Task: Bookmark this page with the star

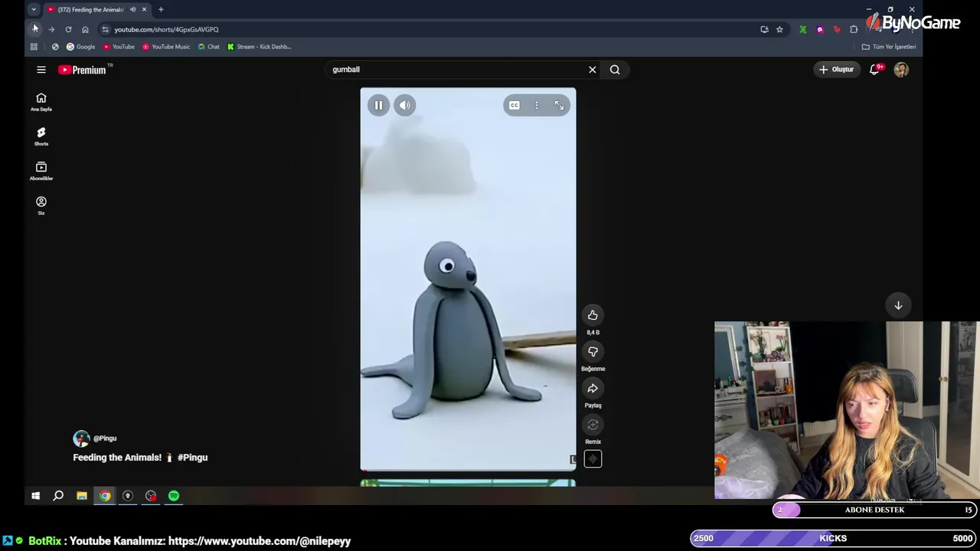Action: point(779,29)
